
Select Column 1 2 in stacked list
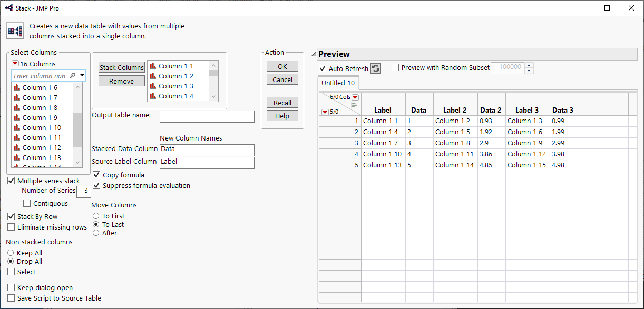click(x=175, y=76)
